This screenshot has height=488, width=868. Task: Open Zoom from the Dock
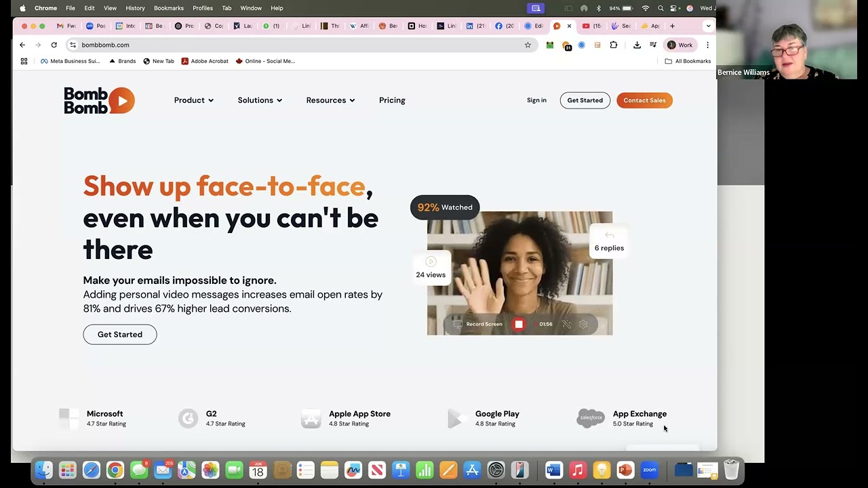pyautogui.click(x=650, y=470)
